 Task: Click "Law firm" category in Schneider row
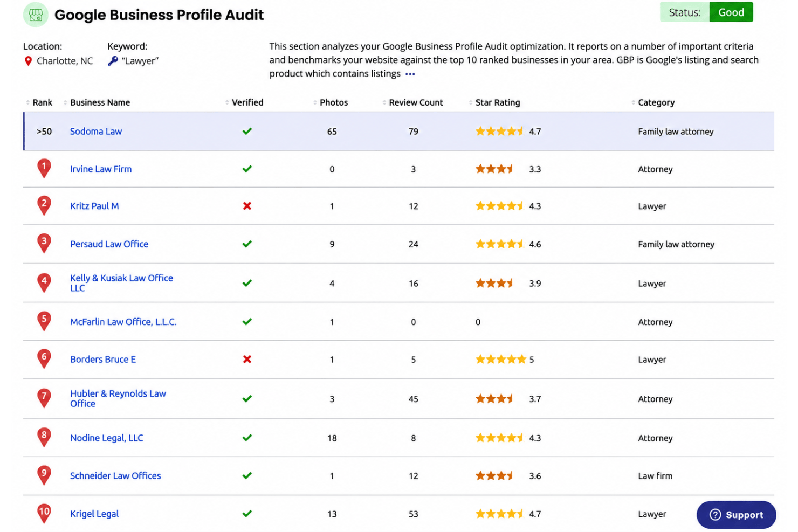pos(655,476)
